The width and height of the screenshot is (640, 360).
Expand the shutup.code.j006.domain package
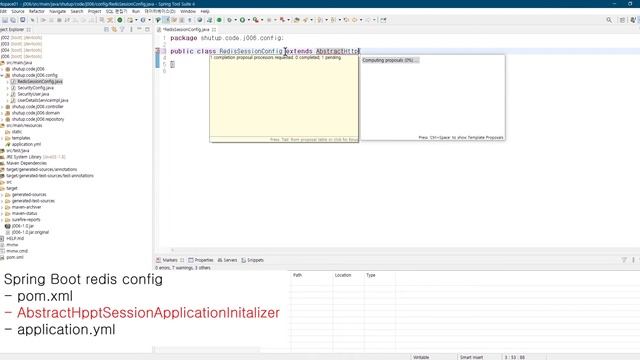pos(2,113)
